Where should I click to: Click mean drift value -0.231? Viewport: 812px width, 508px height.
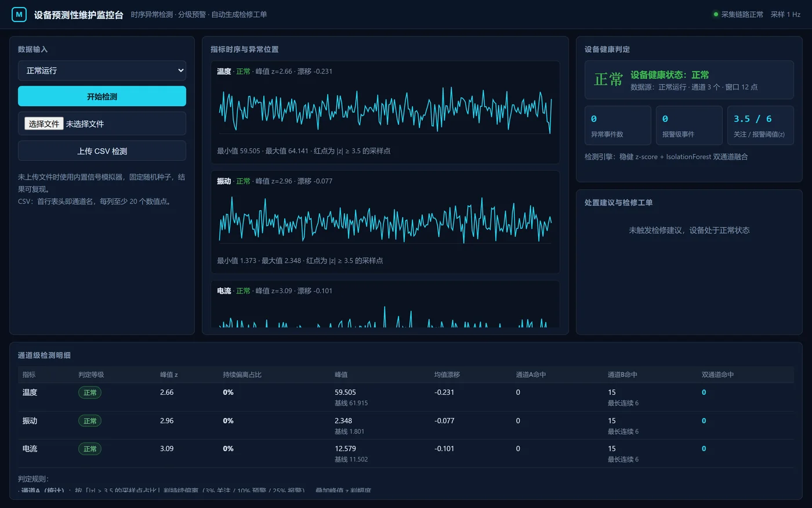445,392
